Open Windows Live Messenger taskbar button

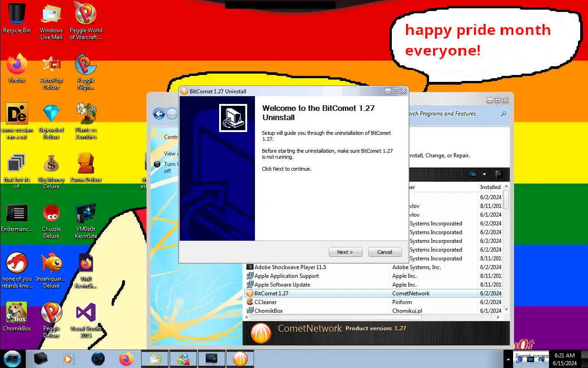click(183, 359)
